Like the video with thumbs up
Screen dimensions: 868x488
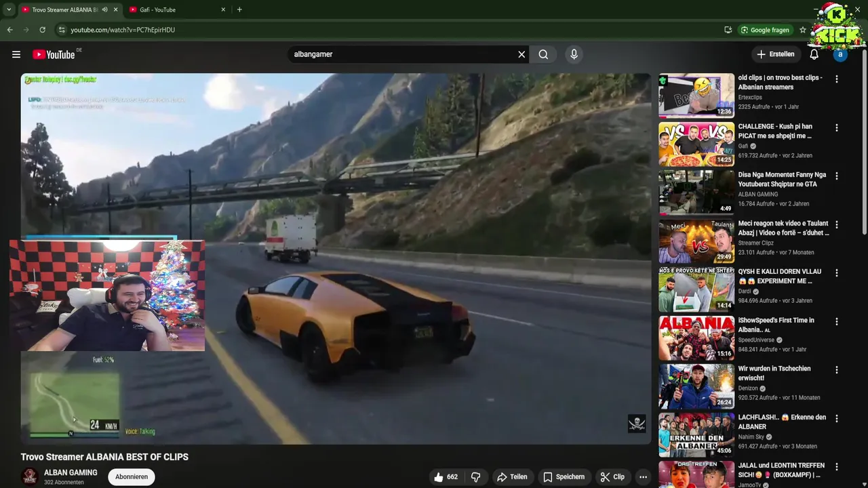coord(446,477)
